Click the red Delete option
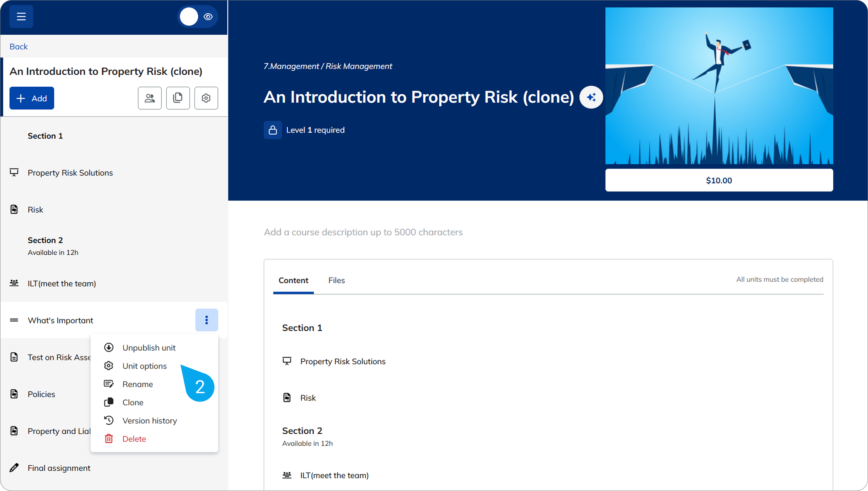 [134, 439]
